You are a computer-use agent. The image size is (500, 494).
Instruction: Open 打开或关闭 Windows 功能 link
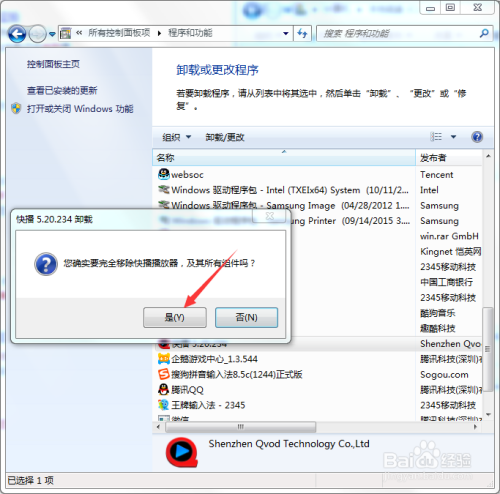click(80, 109)
